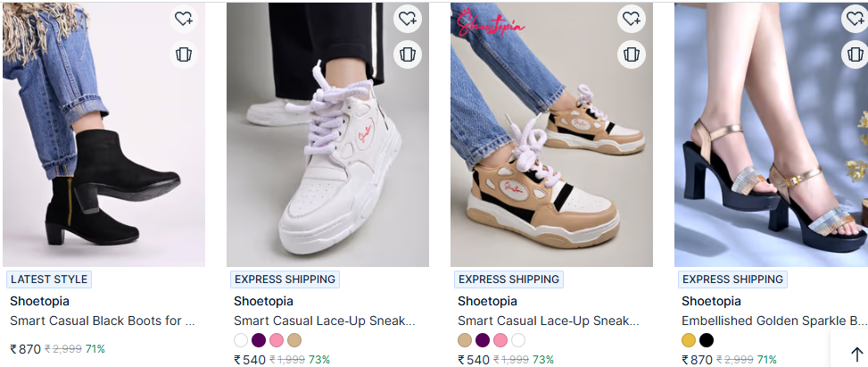Open similar-items icon on black boots card
868x367 pixels.
pyautogui.click(x=183, y=54)
